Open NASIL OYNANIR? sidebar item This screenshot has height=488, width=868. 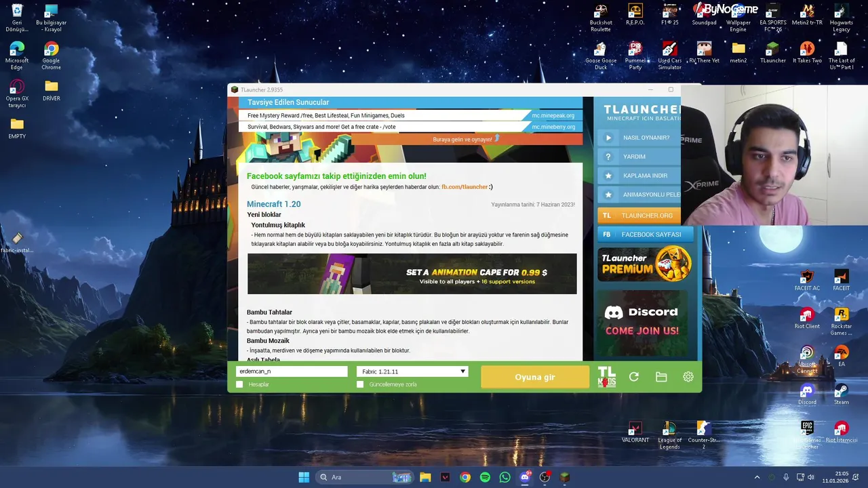tap(639, 138)
